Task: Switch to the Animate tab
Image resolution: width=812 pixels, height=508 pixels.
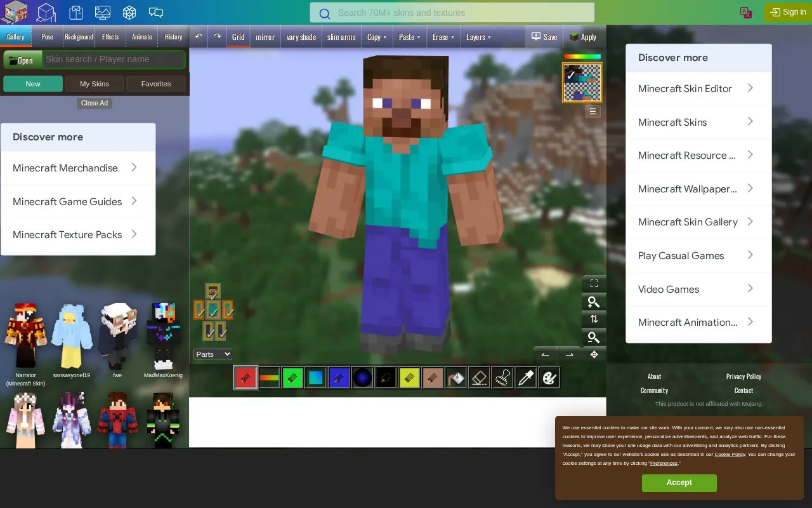Action: [142, 37]
